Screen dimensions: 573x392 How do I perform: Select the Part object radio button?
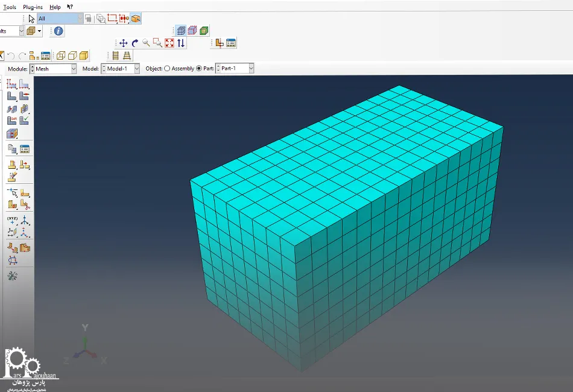(x=199, y=69)
